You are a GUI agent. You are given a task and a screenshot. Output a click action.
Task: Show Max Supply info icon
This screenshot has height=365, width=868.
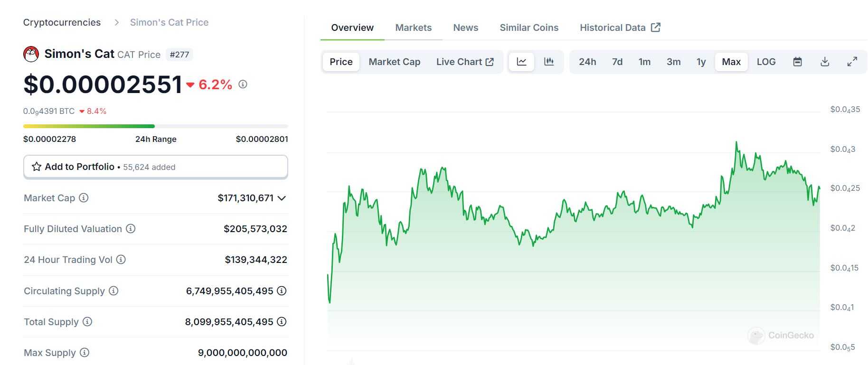[x=85, y=353]
